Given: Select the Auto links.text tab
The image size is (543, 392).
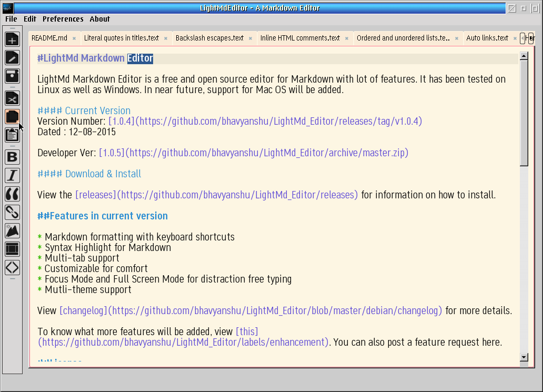Looking at the screenshot, I should (487, 38).
